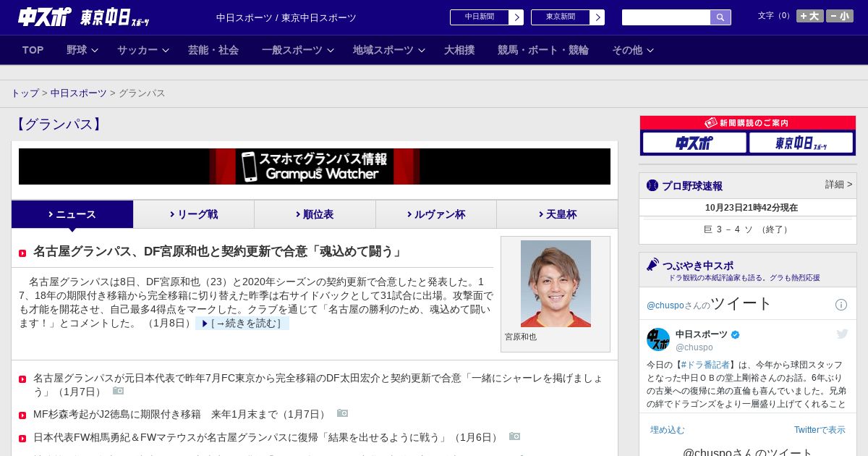
Task: Open @chuspo link in tweet widget header
Action: point(665,305)
